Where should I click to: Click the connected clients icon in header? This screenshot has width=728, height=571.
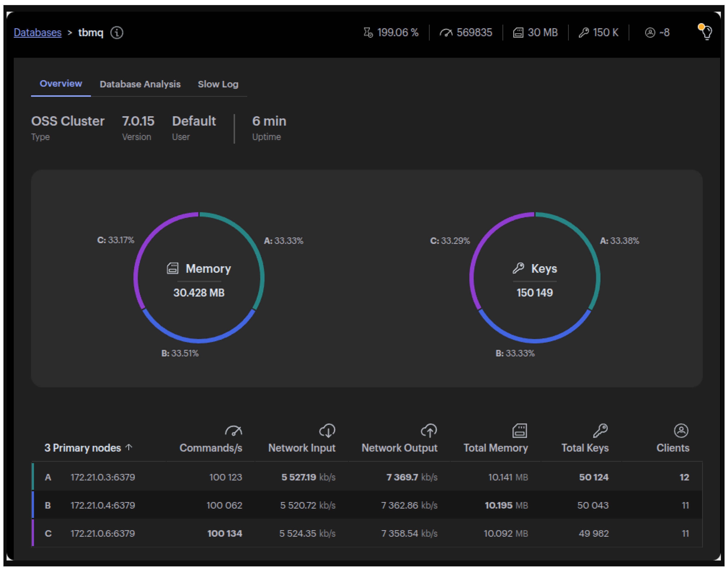(x=650, y=33)
